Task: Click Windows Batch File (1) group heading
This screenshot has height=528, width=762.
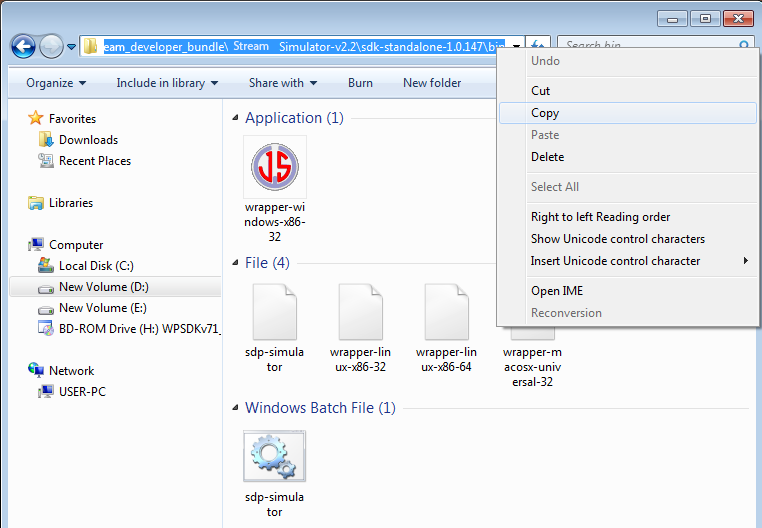Action: coord(320,407)
